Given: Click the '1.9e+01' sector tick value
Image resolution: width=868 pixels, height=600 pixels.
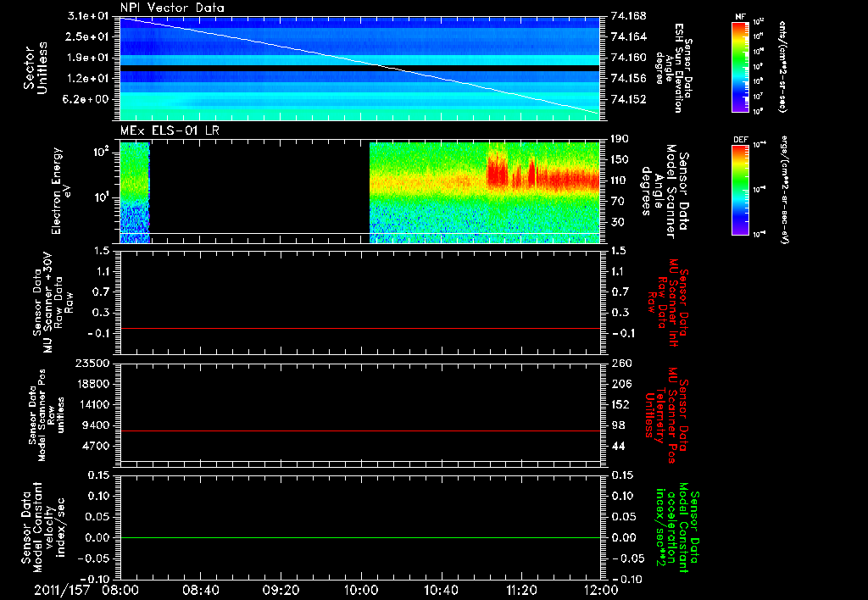Looking at the screenshot, I should click(88, 58).
